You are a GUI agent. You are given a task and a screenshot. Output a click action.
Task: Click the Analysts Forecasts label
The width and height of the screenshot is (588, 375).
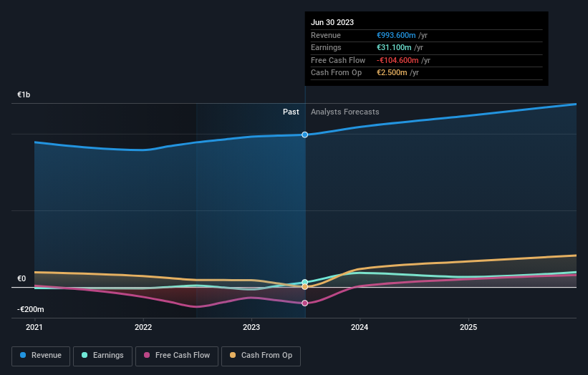click(345, 112)
